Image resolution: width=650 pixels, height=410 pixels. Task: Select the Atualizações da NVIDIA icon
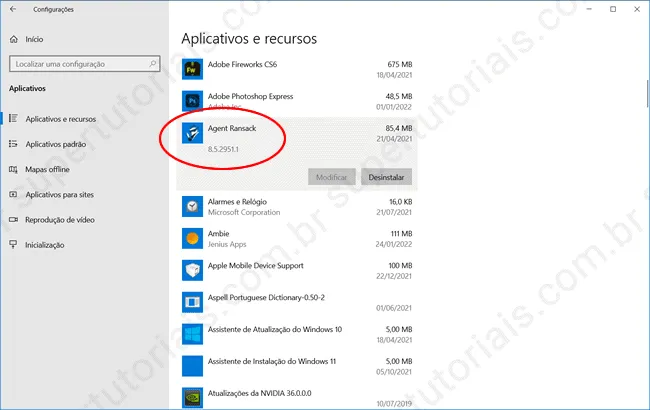(192, 398)
